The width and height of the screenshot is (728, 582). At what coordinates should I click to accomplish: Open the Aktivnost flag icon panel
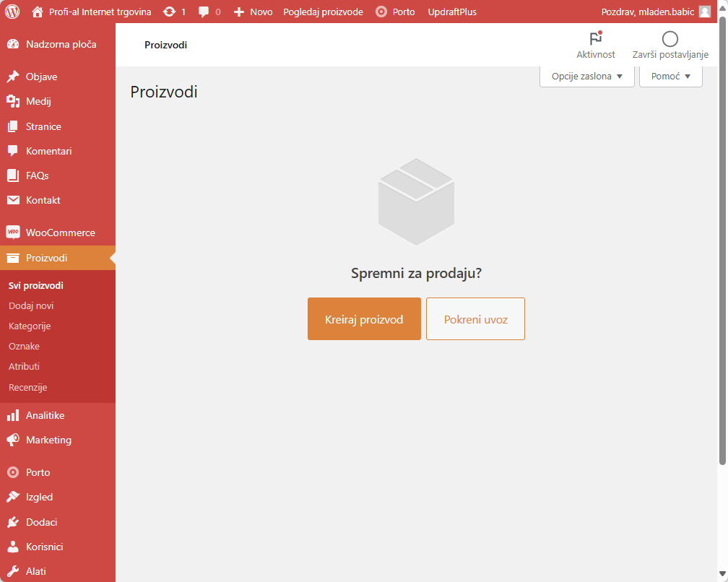click(x=596, y=39)
